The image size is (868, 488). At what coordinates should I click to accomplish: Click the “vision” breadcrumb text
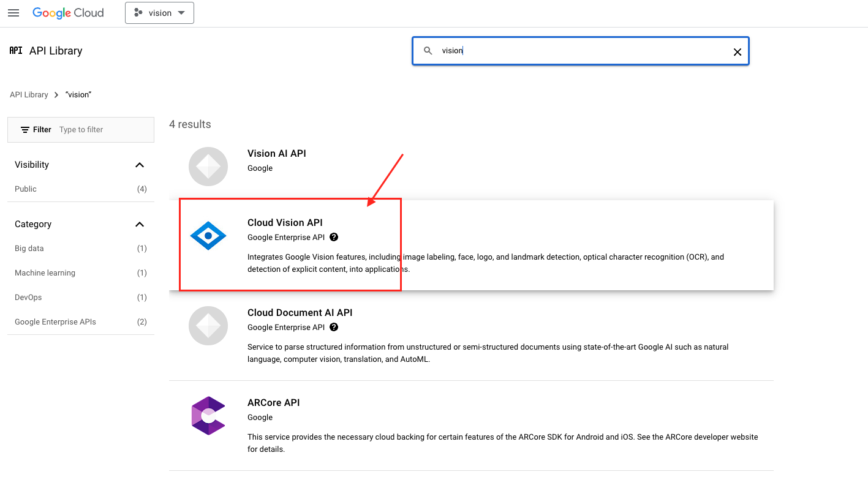[78, 95]
